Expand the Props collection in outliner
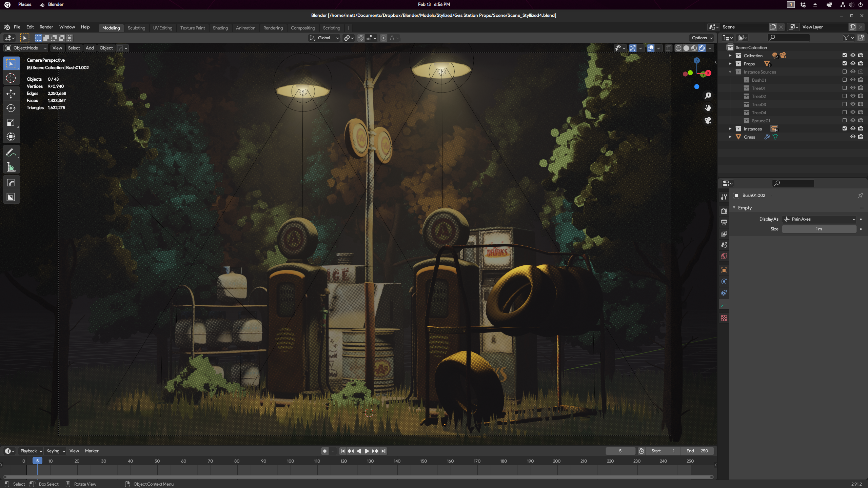Viewport: 868px width, 488px height. coord(730,64)
